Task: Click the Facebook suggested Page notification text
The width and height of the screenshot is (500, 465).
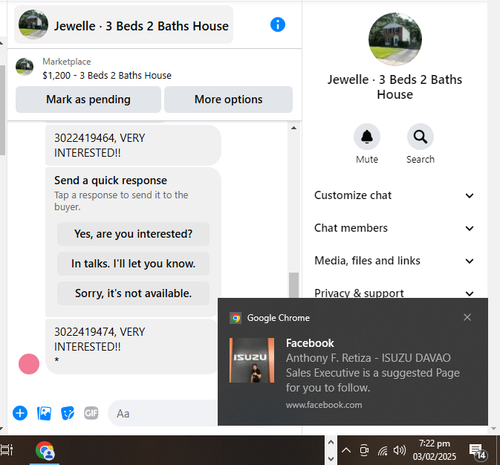Action: (x=373, y=373)
